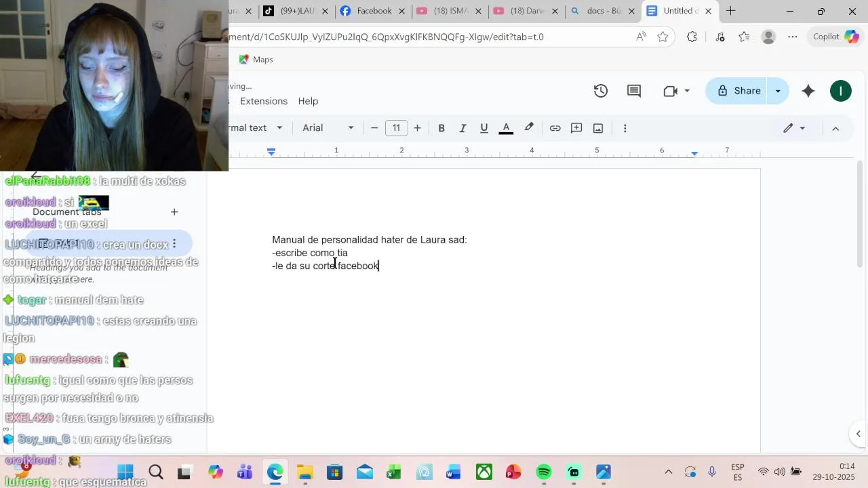The height and width of the screenshot is (488, 868).
Task: Open the editing mode pencil dropdown
Action: [794, 128]
